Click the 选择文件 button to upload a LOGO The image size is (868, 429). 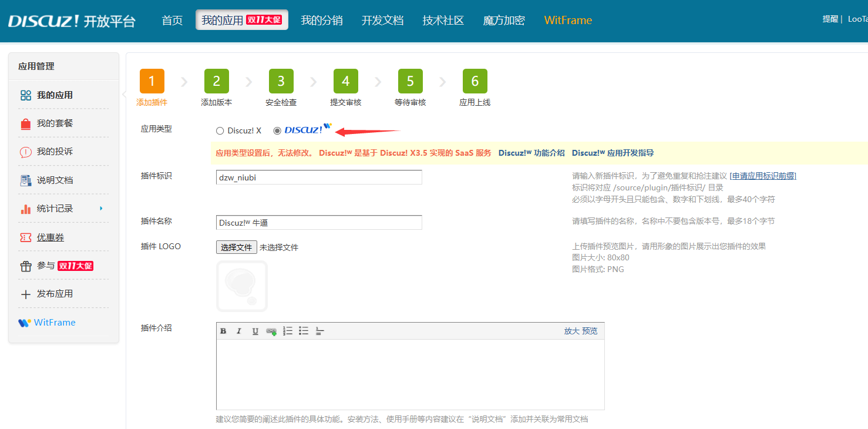(236, 247)
